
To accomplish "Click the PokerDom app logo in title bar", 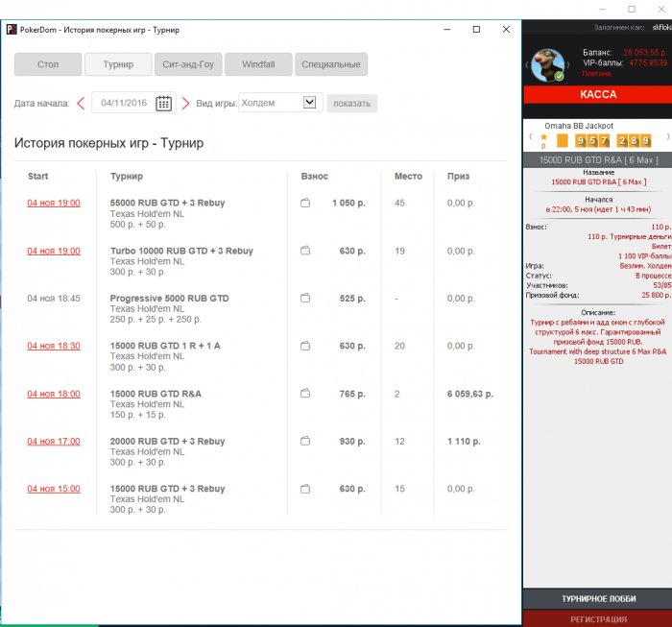I will (12, 30).
